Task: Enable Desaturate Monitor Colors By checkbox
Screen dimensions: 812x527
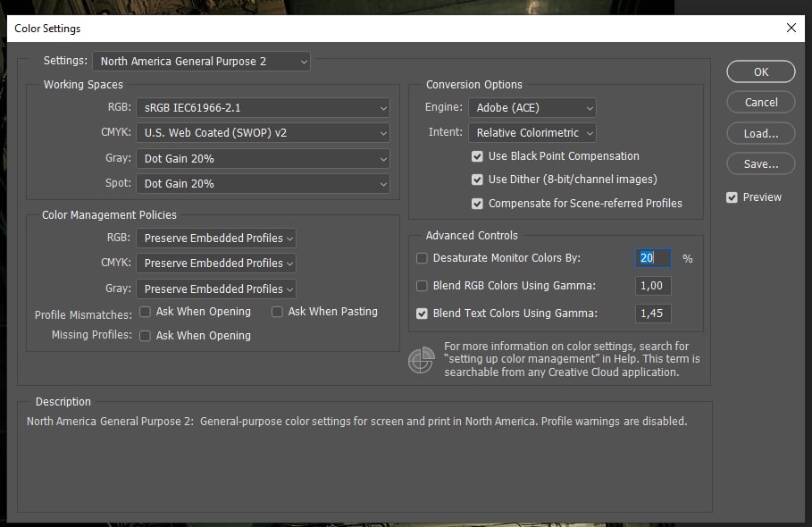Action: click(422, 258)
